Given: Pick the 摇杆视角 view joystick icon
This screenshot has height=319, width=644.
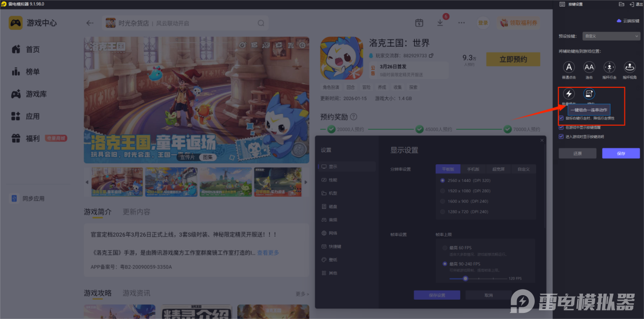Looking at the screenshot, I should (x=630, y=67).
